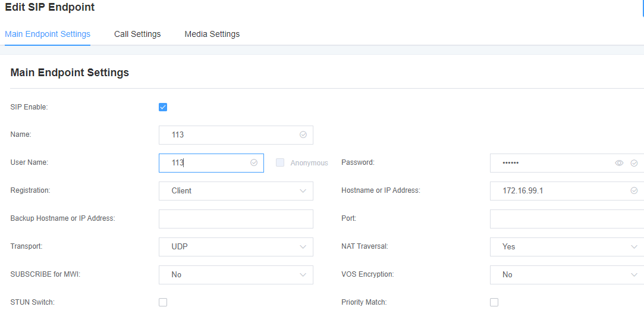
Task: Open the Transport dropdown showing UDP
Action: click(235, 247)
